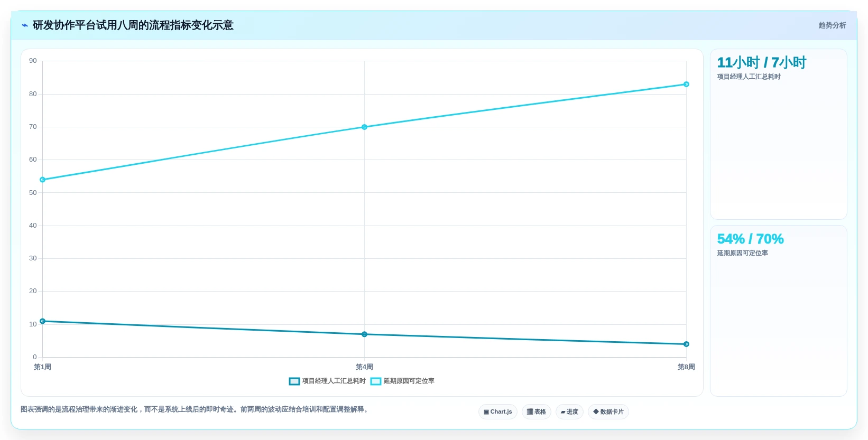Click the 延期原因可定位率 card caption
Screen dimensions: 868x440
pyautogui.click(x=742, y=253)
